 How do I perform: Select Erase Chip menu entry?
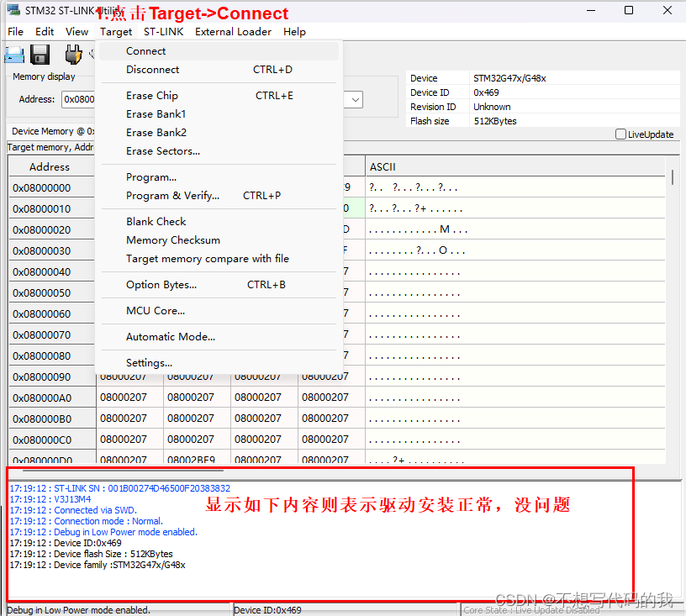click(x=219, y=95)
